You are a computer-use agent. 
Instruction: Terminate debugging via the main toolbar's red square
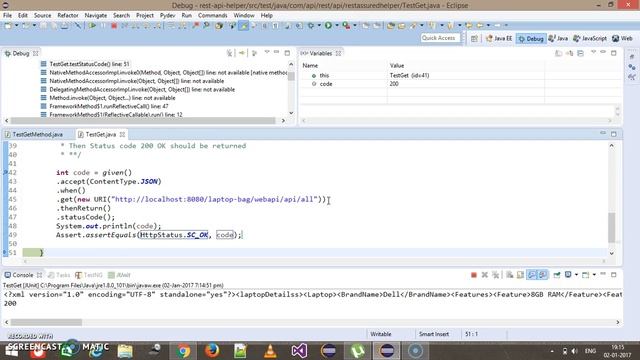[114, 25]
